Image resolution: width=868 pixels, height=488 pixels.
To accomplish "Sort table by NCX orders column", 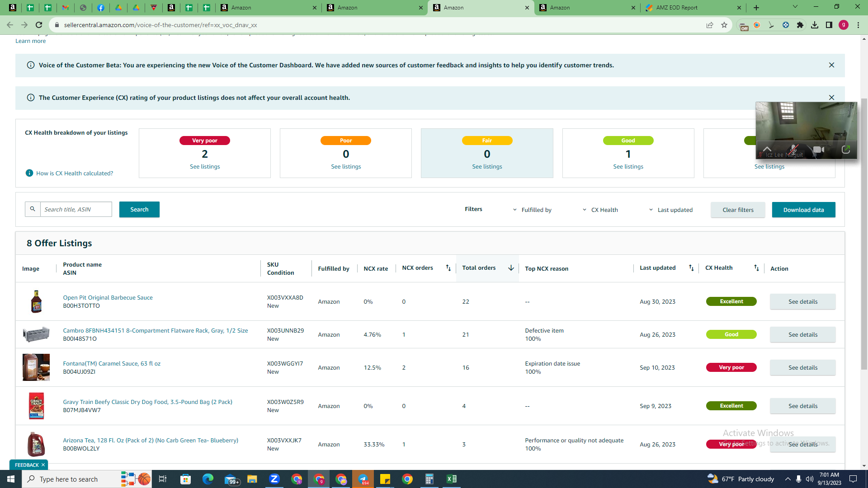I will pos(448,268).
